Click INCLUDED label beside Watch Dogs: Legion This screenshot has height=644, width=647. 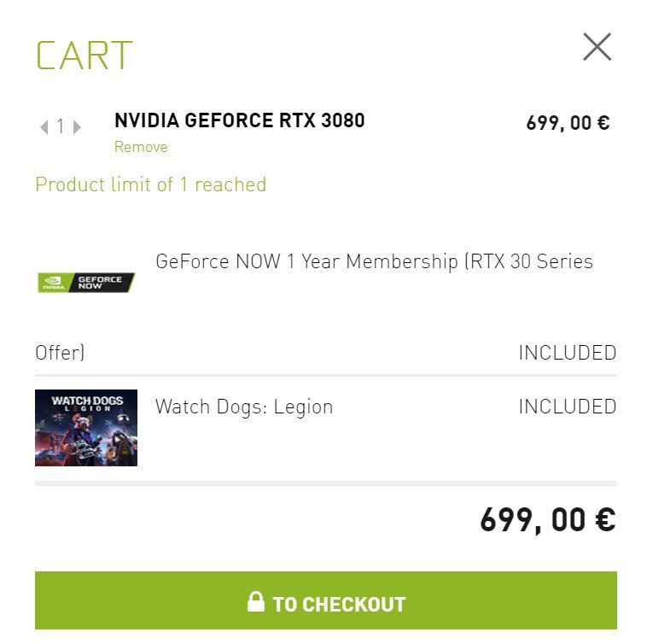568,407
